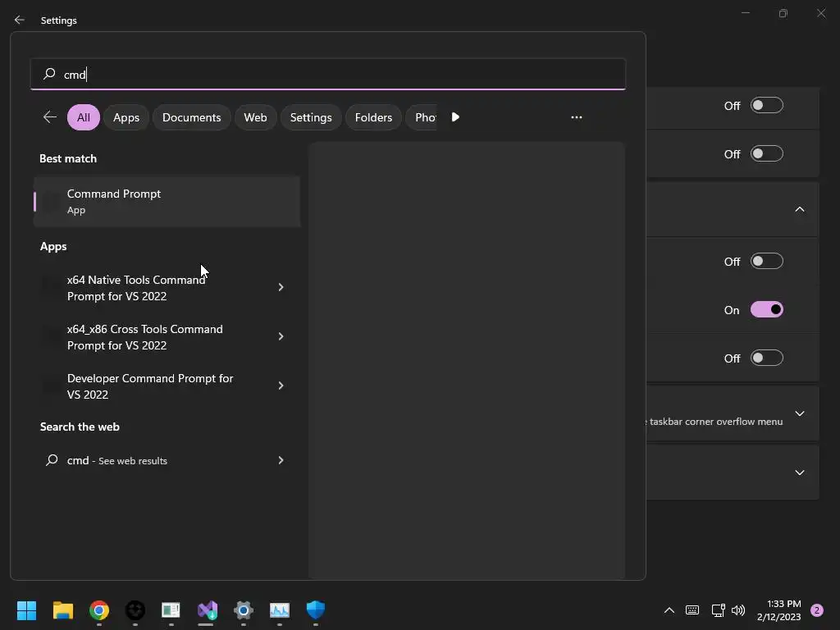Launch Google Chrome from the taskbar
This screenshot has height=630, width=840.
pos(99,609)
